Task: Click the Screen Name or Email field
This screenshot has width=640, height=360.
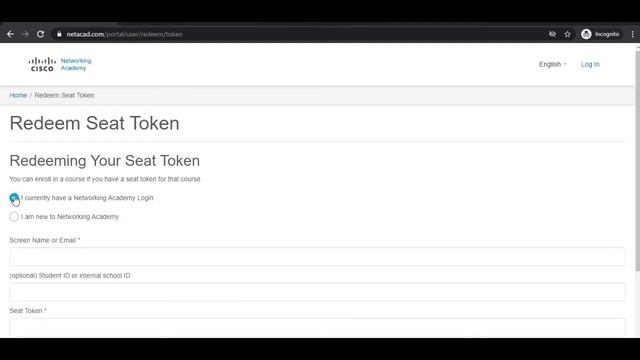Action: (x=317, y=256)
